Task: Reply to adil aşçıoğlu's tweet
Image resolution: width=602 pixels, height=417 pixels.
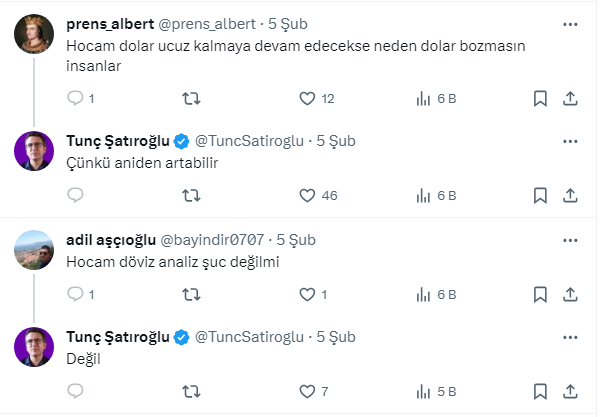Action: [76, 294]
